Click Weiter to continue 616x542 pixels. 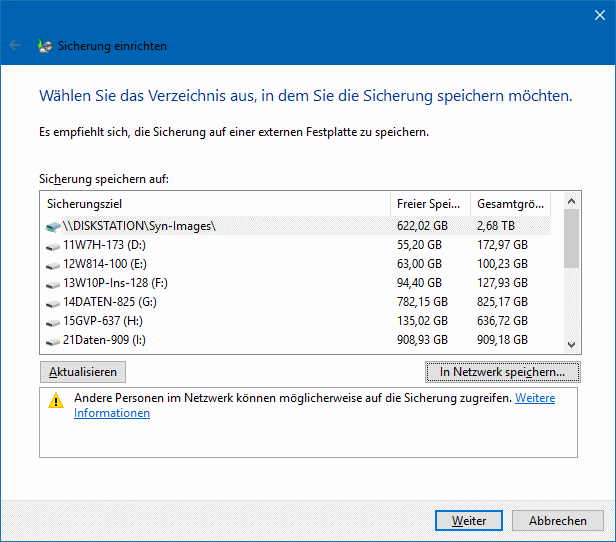tap(469, 521)
